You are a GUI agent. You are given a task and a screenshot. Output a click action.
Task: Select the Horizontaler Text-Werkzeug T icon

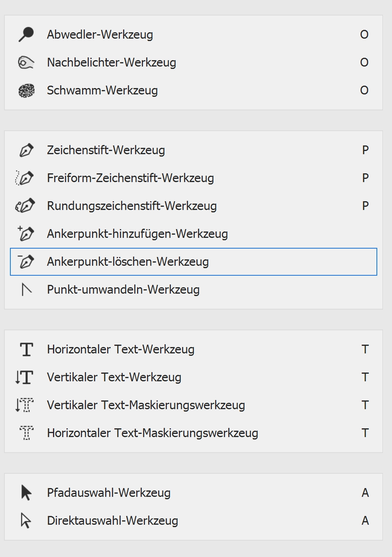coord(26,349)
